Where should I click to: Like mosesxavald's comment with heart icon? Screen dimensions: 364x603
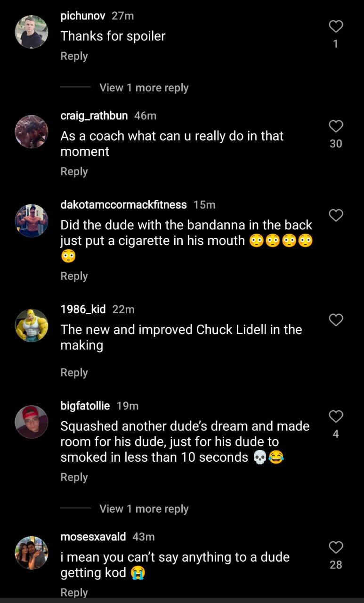[335, 547]
